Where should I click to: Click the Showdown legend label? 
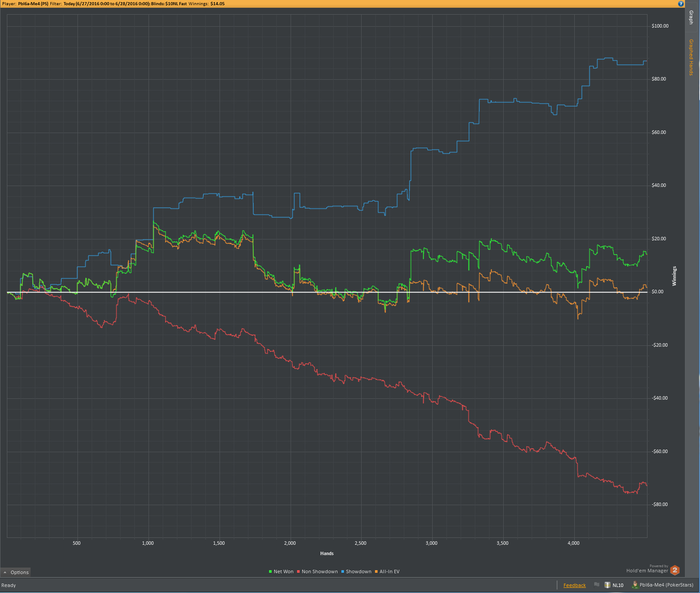(x=358, y=572)
